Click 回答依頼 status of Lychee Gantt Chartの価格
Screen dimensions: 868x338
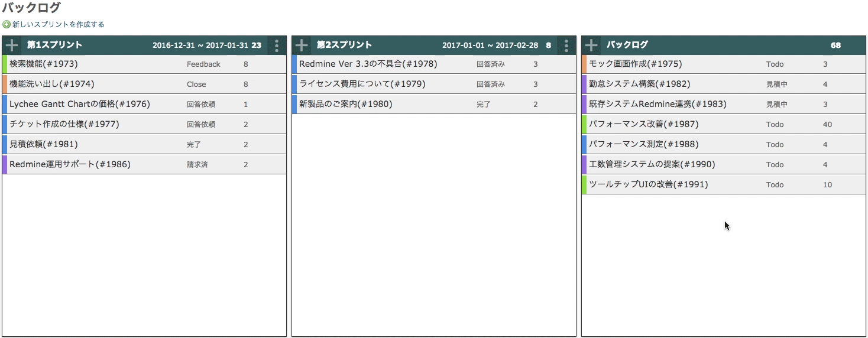(201, 105)
